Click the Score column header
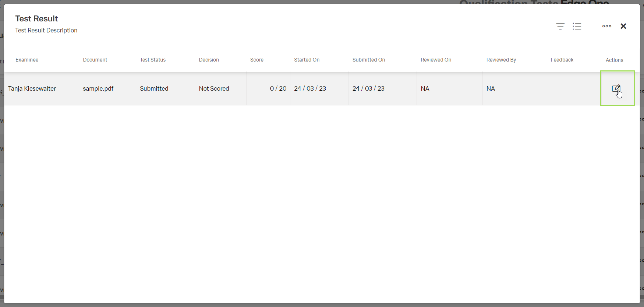644x307 pixels. [x=256, y=60]
